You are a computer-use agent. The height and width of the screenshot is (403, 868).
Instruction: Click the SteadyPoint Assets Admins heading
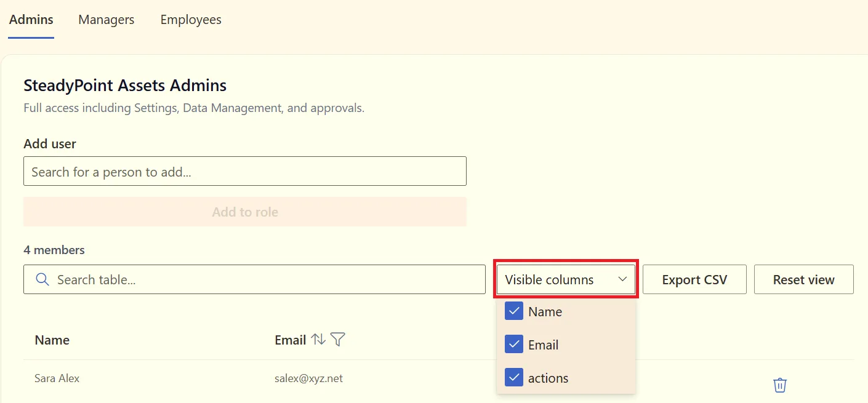click(125, 85)
